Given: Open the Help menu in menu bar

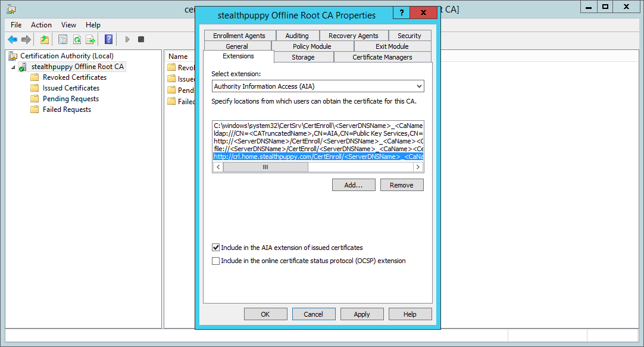Looking at the screenshot, I should tap(93, 25).
